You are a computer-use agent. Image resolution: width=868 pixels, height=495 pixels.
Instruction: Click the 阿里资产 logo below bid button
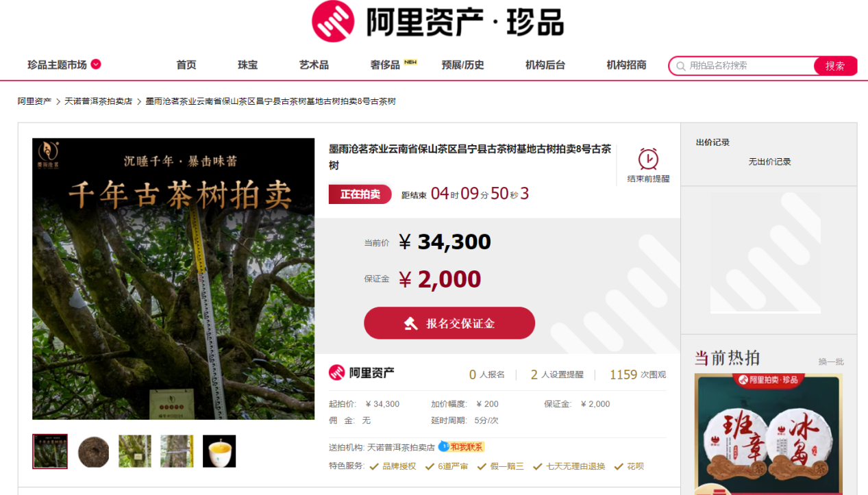point(362,373)
